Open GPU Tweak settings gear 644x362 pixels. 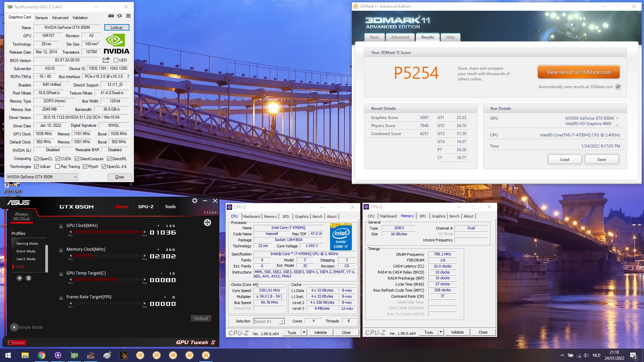click(x=195, y=200)
